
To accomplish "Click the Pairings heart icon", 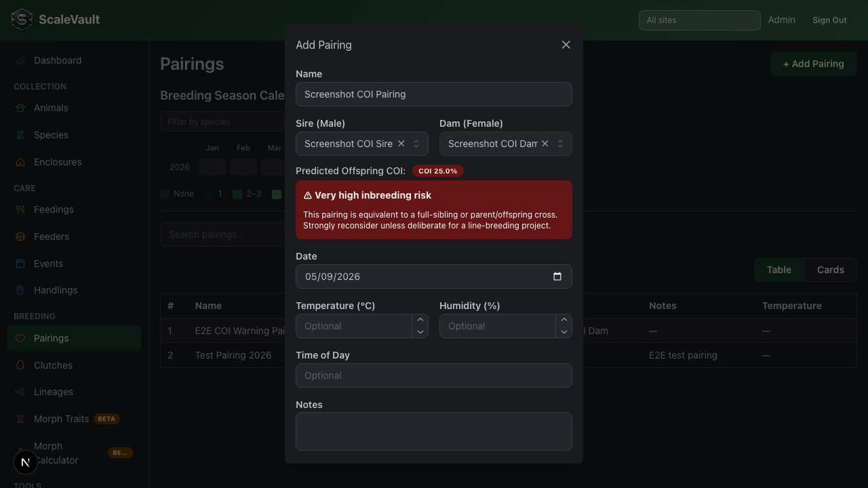I will point(20,338).
